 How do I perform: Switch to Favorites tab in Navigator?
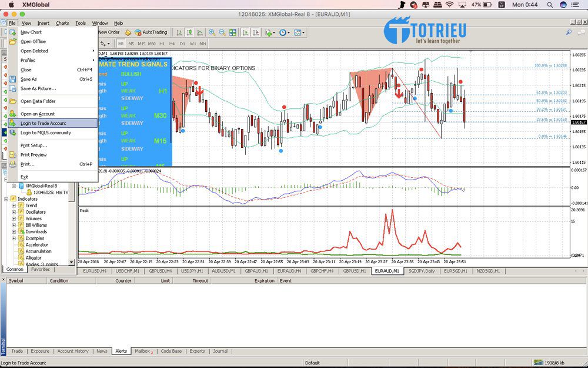click(41, 270)
